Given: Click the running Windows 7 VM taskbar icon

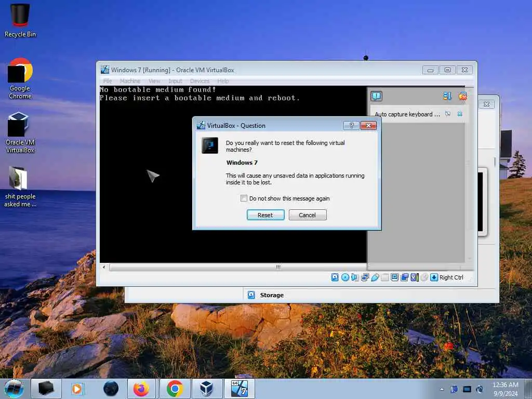Looking at the screenshot, I should 239,389.
